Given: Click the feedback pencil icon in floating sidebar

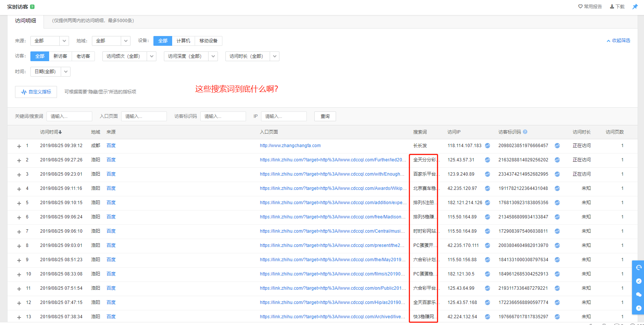Looking at the screenshot, I should (x=638, y=281).
